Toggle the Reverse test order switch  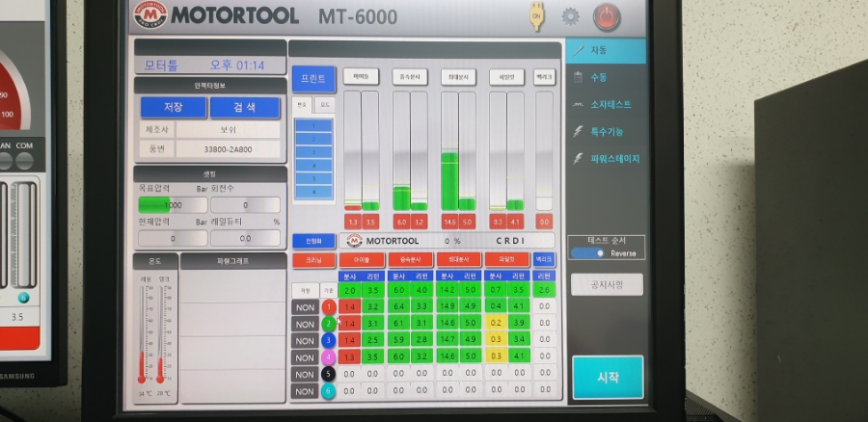(x=587, y=253)
